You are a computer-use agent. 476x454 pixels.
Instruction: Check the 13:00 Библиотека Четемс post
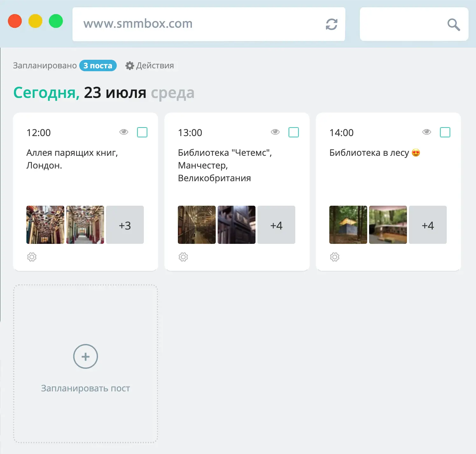click(294, 132)
